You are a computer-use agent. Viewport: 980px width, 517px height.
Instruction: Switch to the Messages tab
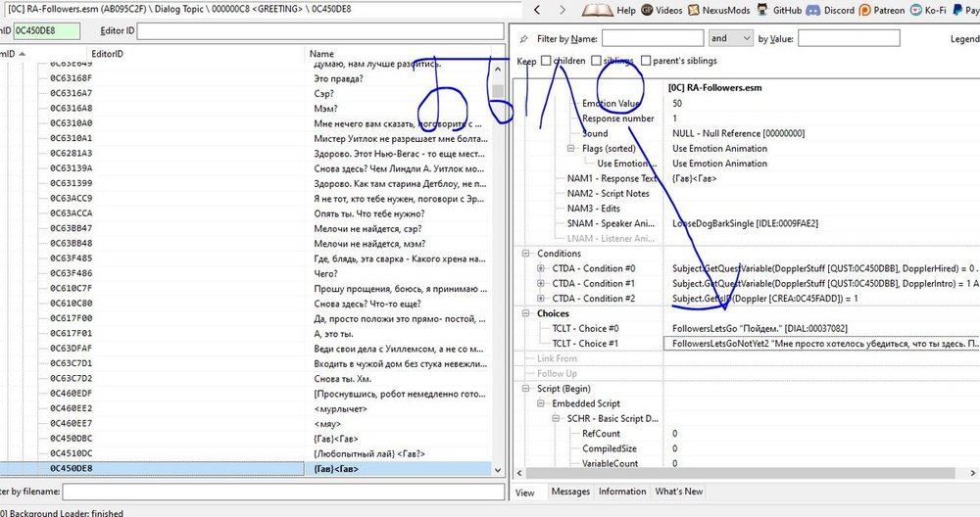[570, 492]
